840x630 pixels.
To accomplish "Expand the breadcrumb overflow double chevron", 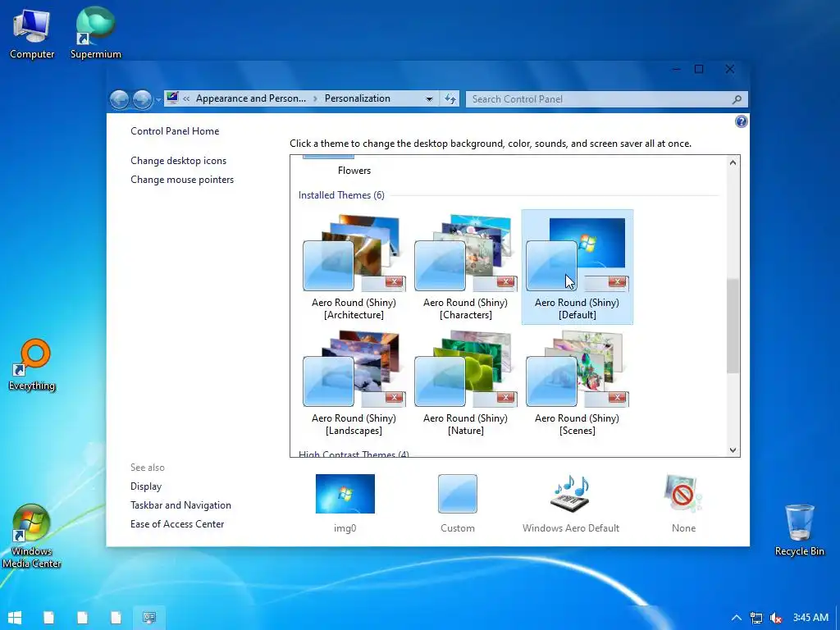I will pyautogui.click(x=186, y=98).
